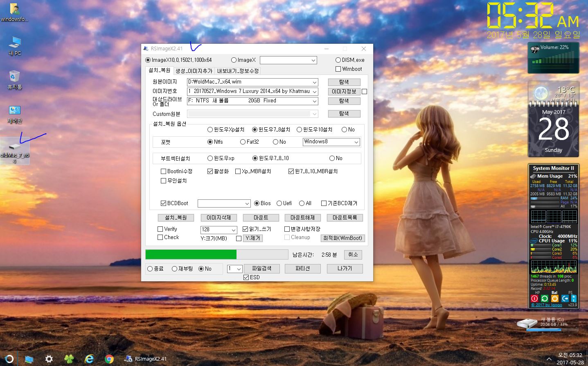Select 윈도우Xp설치 radio option
588x366 pixels.
(x=210, y=129)
